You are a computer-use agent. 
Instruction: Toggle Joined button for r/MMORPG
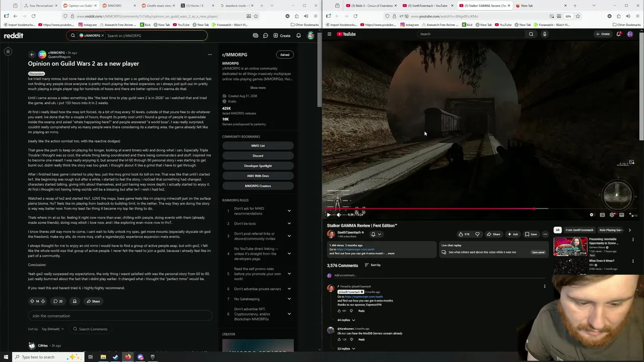285,54
